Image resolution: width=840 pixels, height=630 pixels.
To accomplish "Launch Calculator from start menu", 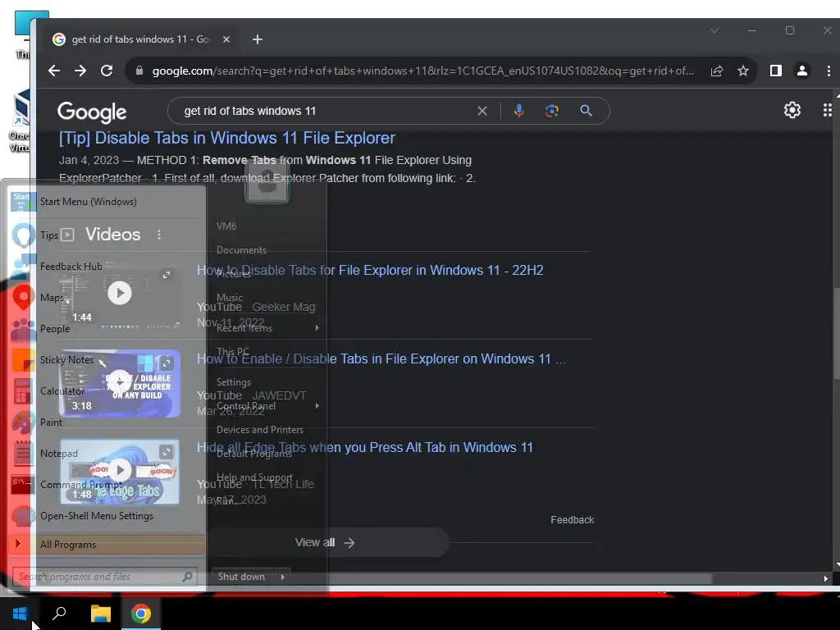I will point(107,391).
